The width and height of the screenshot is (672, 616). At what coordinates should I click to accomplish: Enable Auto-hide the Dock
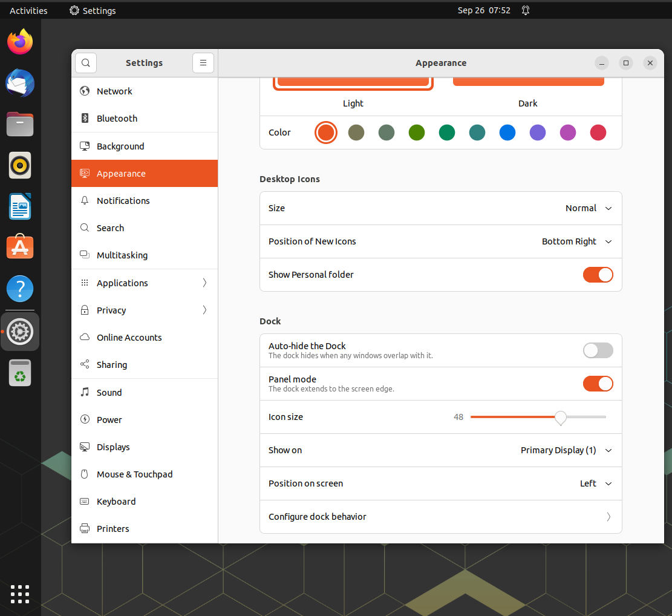(x=598, y=350)
